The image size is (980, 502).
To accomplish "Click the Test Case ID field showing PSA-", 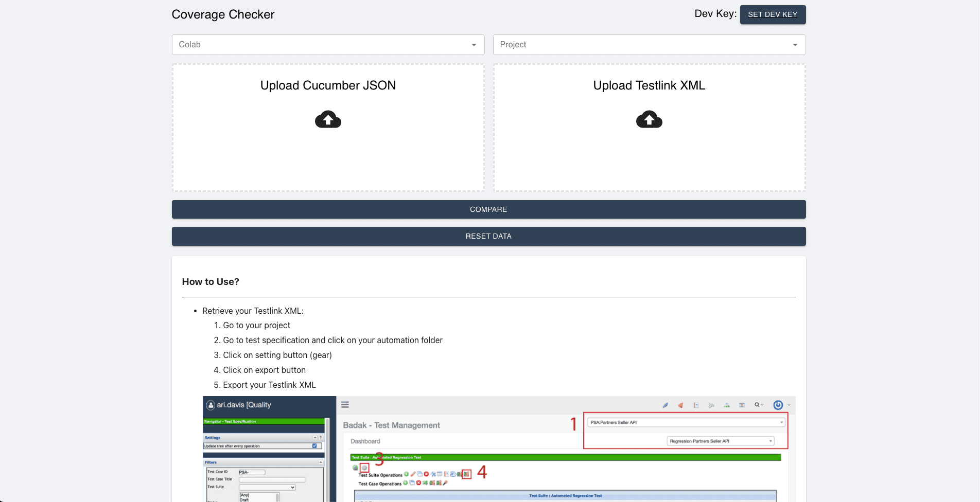I will [252, 472].
